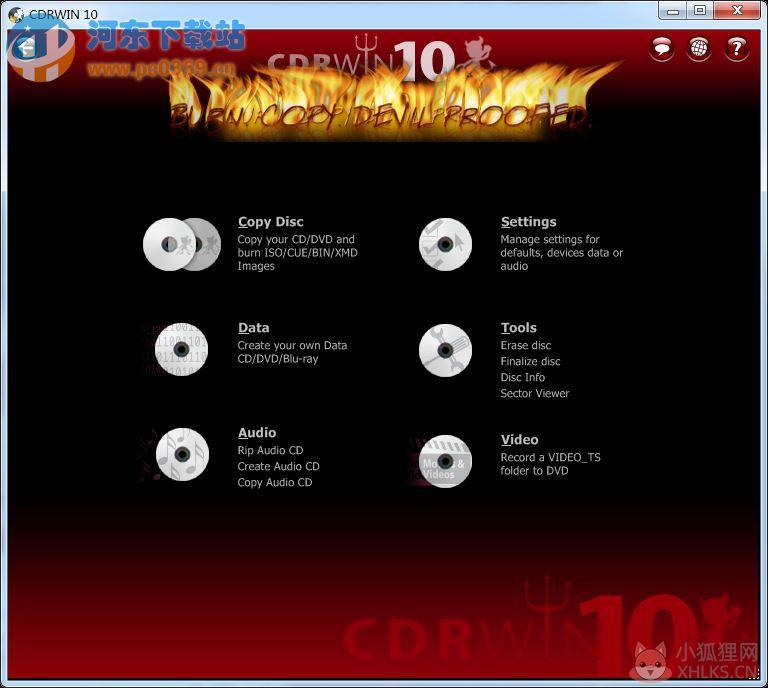This screenshot has height=688, width=768.
Task: Launch Sector Viewer under Tools
Action: (x=535, y=394)
